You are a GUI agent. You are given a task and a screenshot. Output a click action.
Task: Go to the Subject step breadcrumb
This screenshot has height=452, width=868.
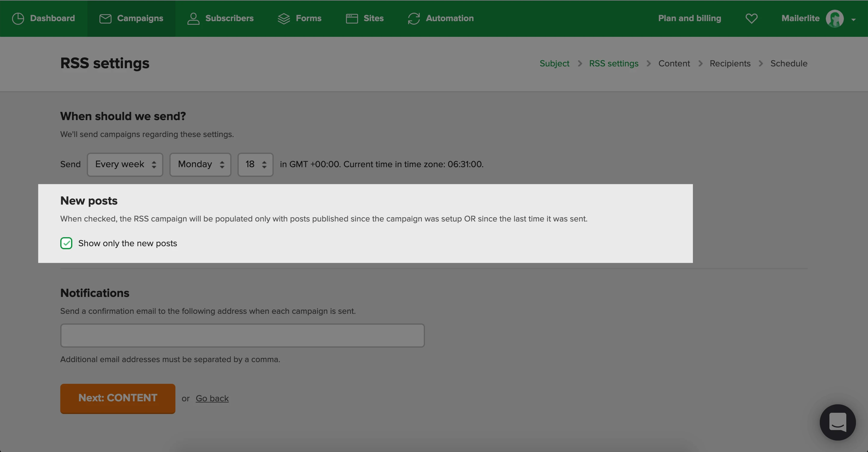point(554,63)
